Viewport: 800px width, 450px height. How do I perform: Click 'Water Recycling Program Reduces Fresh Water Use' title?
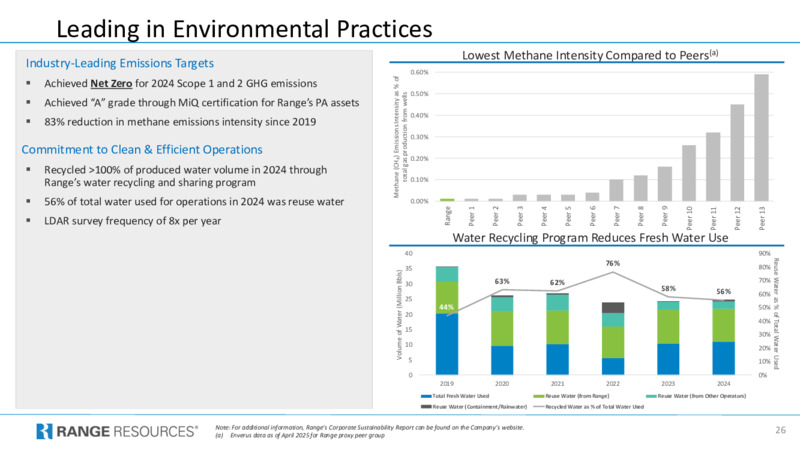pyautogui.click(x=590, y=238)
